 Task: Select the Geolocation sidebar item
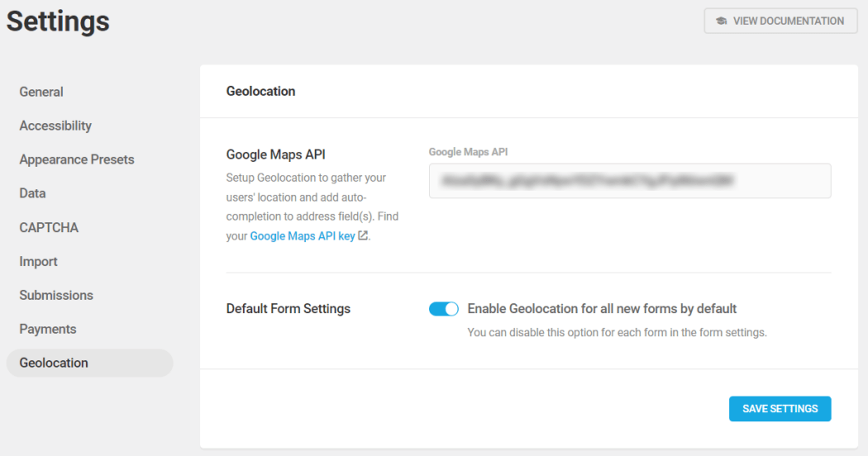[x=89, y=363]
